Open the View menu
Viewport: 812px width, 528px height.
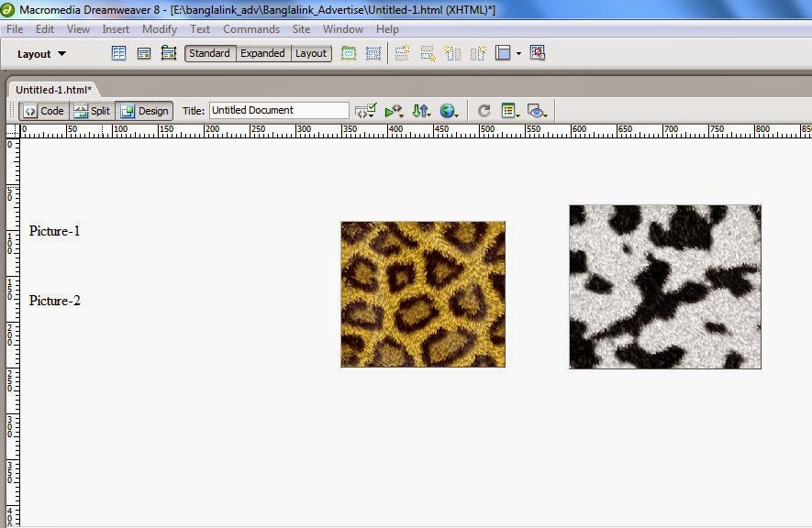coord(78,29)
